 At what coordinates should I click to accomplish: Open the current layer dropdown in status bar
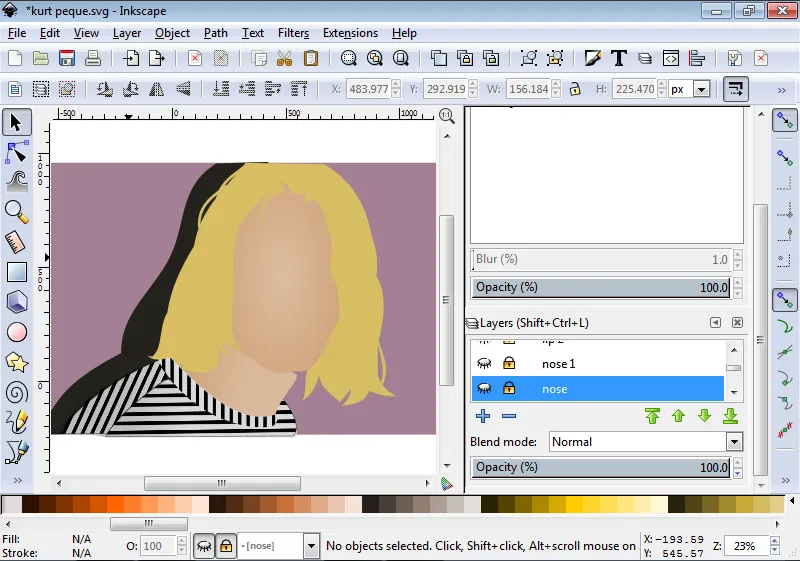tap(311, 546)
